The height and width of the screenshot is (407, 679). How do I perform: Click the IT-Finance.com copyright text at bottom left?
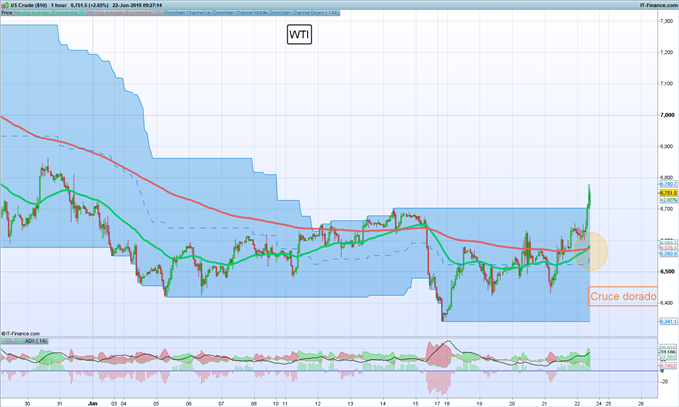[x=20, y=333]
